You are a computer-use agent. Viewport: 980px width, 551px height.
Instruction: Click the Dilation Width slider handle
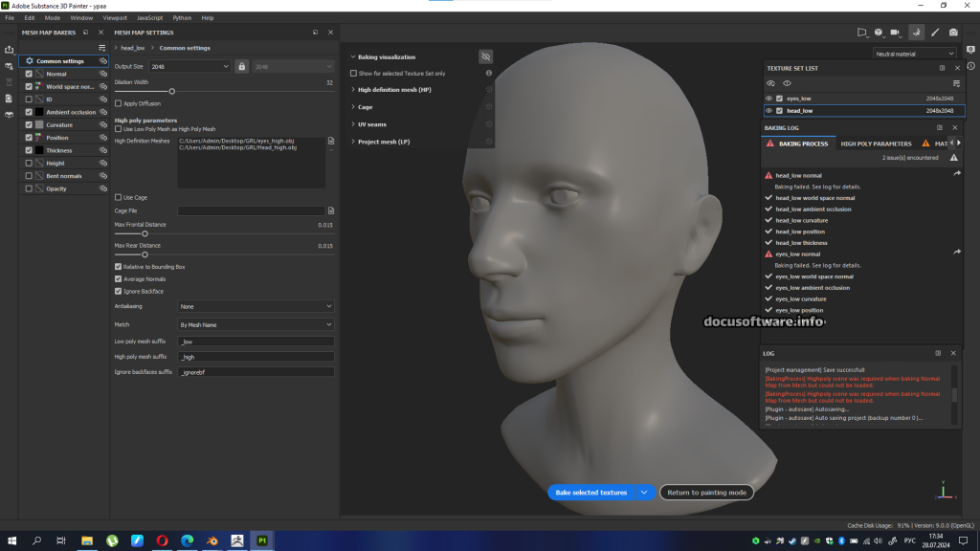point(172,91)
